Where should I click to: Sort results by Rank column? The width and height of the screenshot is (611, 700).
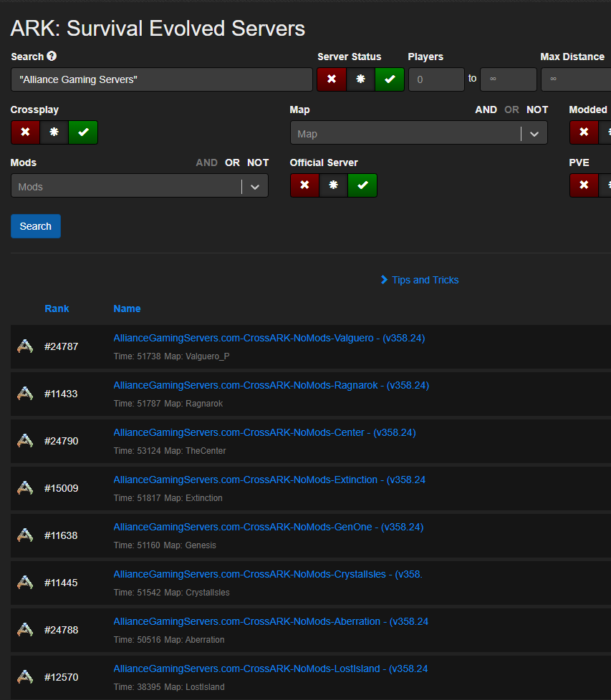(x=57, y=308)
